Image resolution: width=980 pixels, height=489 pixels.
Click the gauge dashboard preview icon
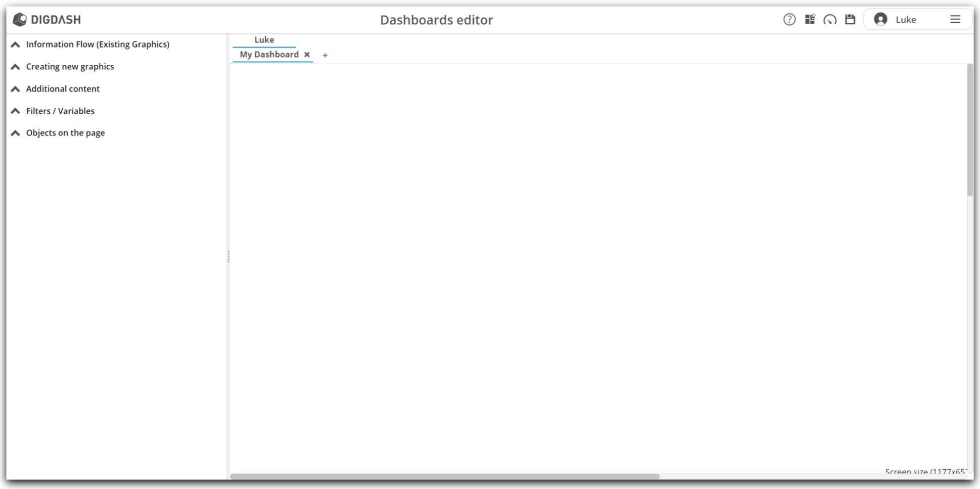(830, 20)
